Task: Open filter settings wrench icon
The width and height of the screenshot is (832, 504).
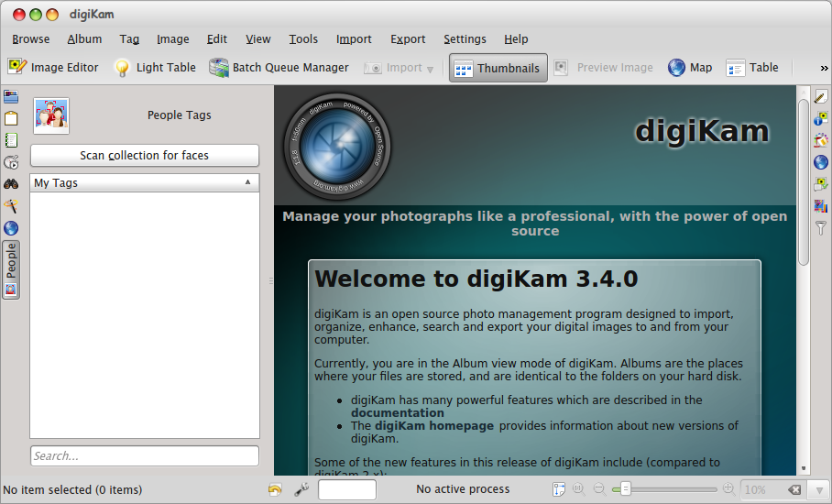Action: click(x=301, y=489)
